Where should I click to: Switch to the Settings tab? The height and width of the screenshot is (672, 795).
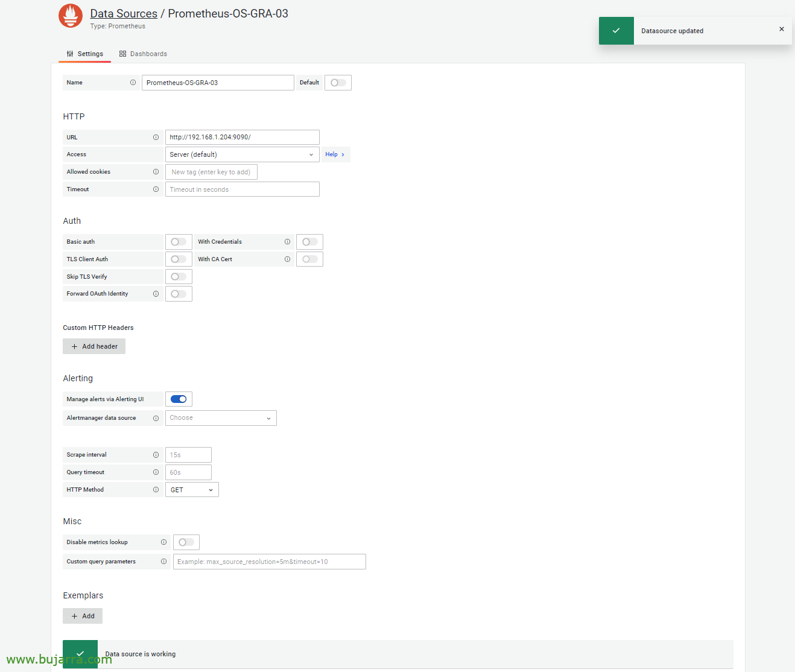pyautogui.click(x=85, y=54)
